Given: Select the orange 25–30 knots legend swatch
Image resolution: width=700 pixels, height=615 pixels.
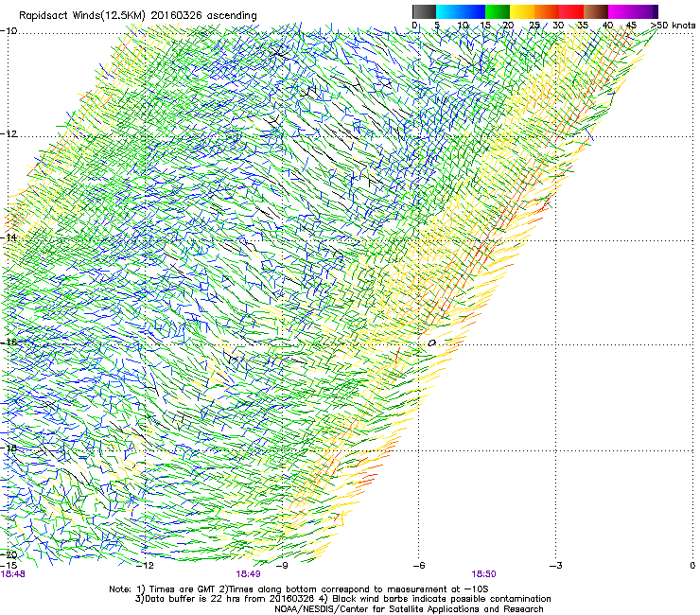Looking at the screenshot, I should coord(547,11).
